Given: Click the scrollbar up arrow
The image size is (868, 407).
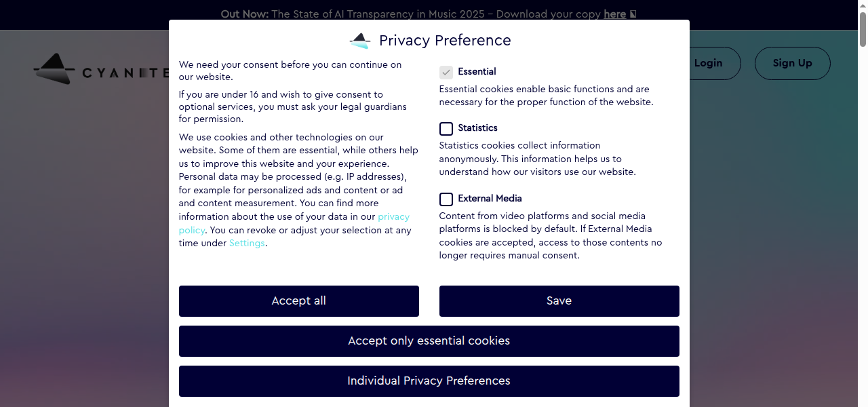Looking at the screenshot, I should point(863,5).
